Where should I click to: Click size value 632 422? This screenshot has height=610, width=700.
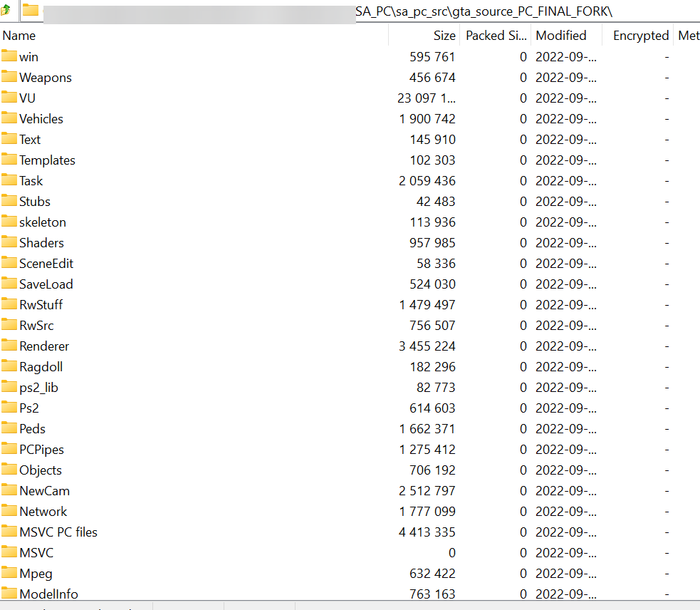pyautogui.click(x=432, y=574)
